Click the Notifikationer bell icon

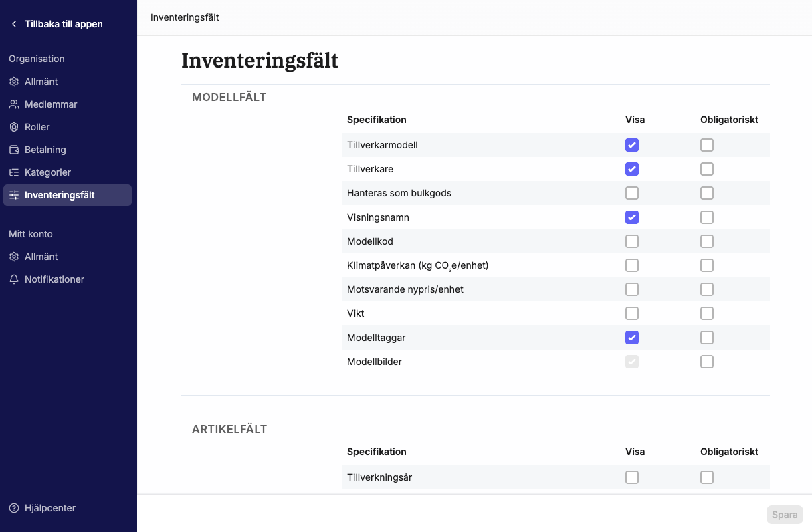(x=14, y=279)
